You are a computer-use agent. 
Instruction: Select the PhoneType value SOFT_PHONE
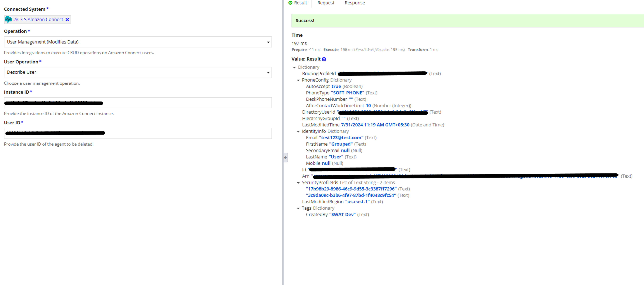pyautogui.click(x=347, y=93)
